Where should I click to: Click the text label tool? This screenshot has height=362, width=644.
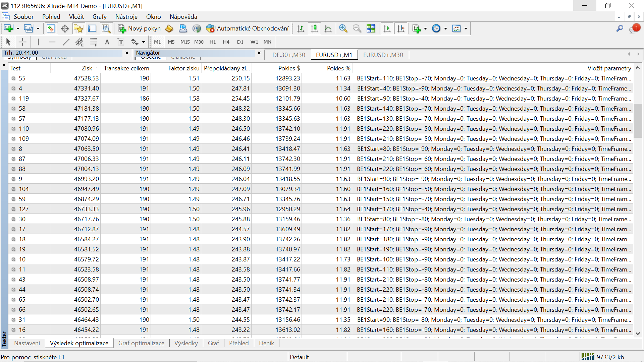(121, 42)
